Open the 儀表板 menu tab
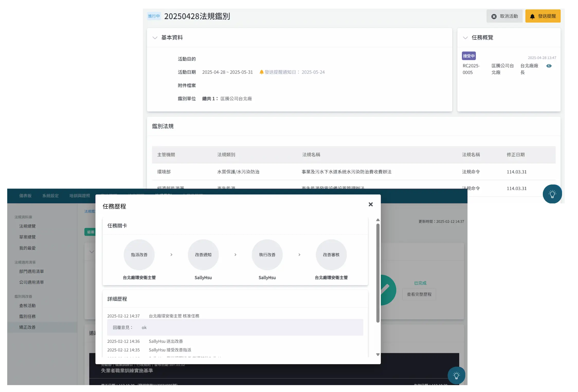Image resolution: width=578 pixels, height=392 pixels. (x=25, y=196)
